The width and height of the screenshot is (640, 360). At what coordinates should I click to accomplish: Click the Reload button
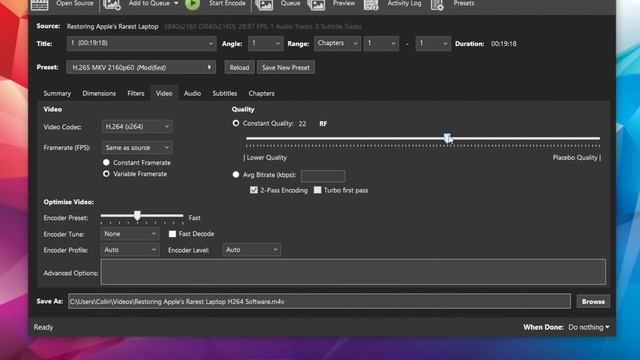point(239,67)
